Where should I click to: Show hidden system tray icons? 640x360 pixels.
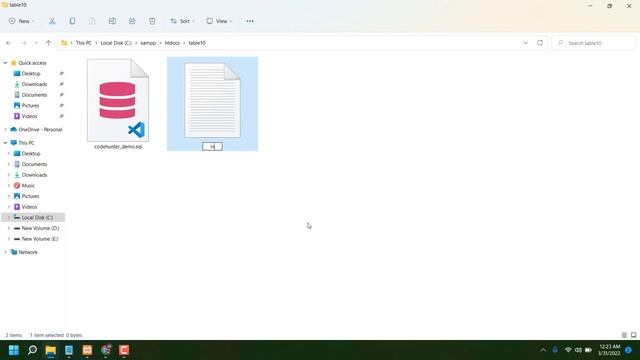click(x=543, y=350)
